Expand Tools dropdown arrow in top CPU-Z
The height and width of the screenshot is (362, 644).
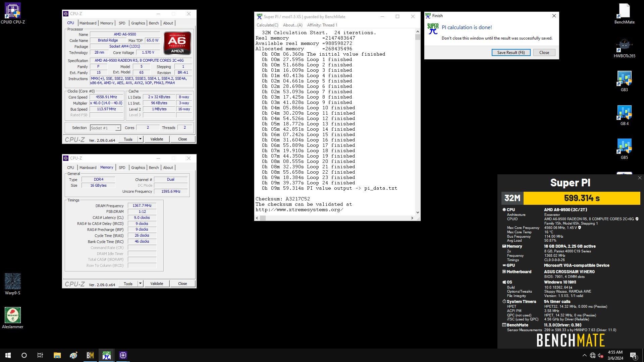140,139
